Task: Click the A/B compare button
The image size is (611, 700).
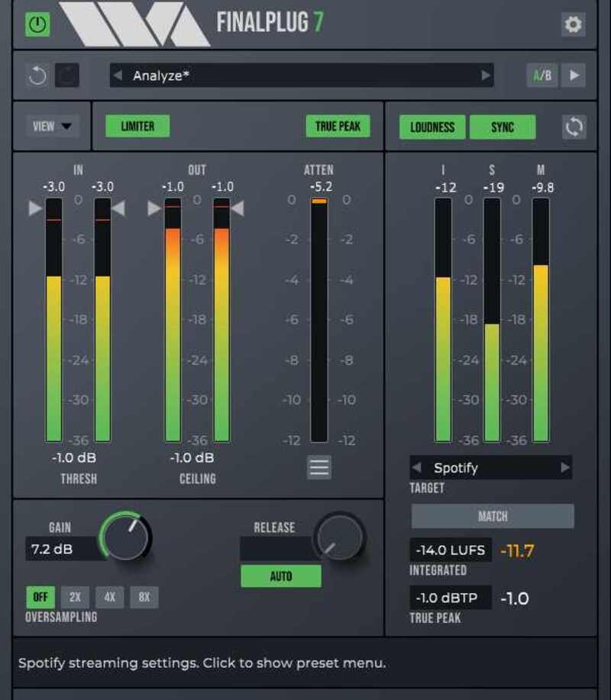Action: click(x=542, y=76)
